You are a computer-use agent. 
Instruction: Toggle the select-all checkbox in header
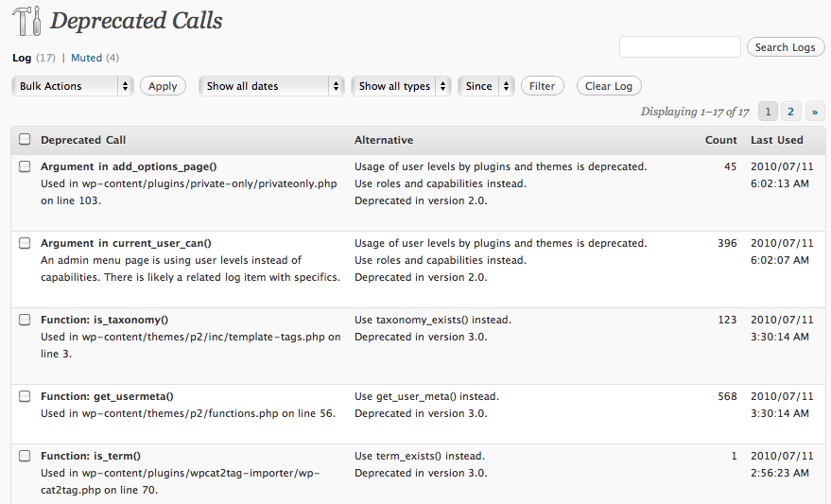(25, 140)
